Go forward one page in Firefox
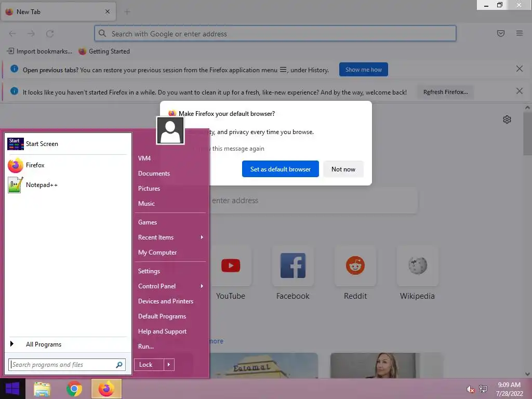This screenshot has height=399, width=532. [31, 34]
